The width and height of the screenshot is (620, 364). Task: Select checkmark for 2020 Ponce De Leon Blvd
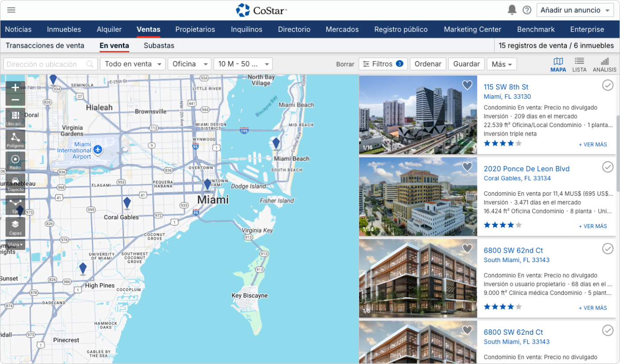[608, 167]
